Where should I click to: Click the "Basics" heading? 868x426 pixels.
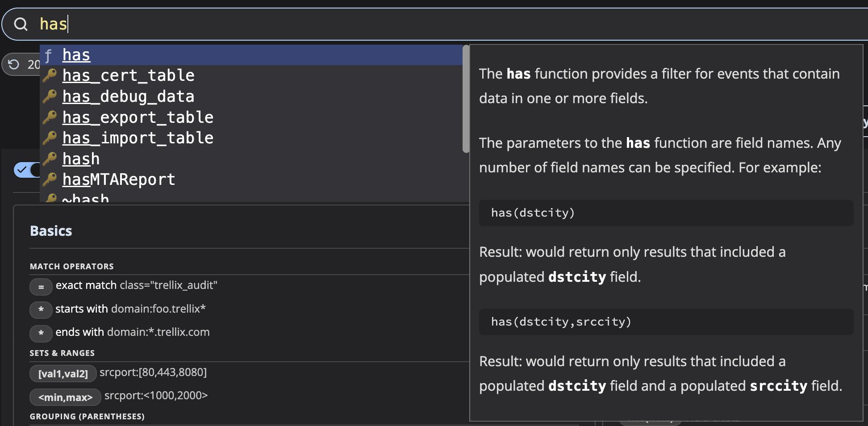tap(51, 231)
